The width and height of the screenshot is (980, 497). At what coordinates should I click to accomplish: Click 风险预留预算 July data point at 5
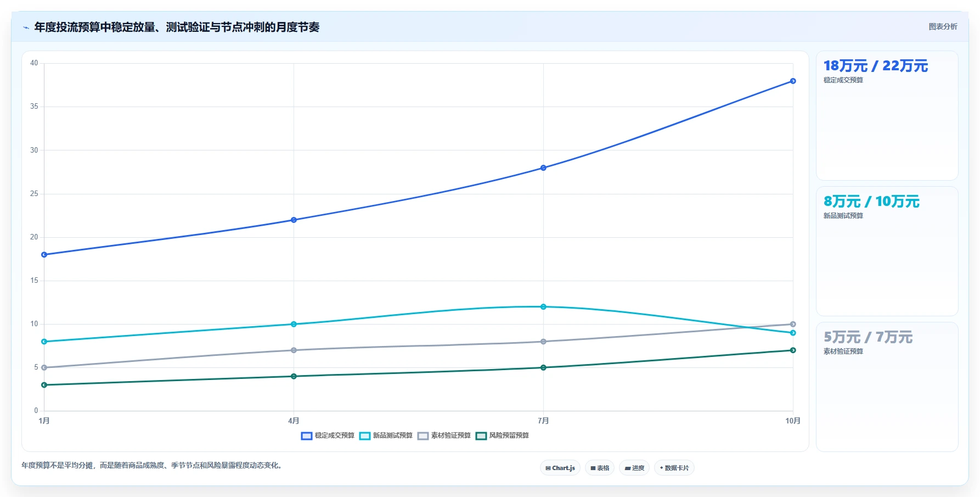(543, 368)
